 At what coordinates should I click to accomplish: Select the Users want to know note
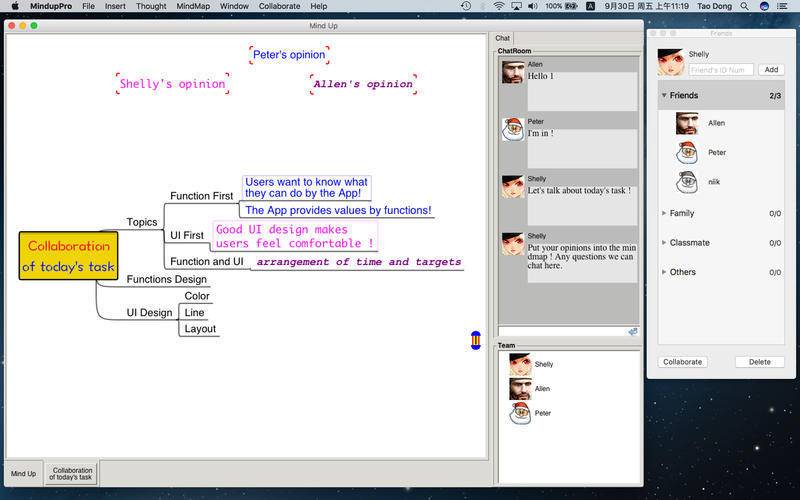306,188
